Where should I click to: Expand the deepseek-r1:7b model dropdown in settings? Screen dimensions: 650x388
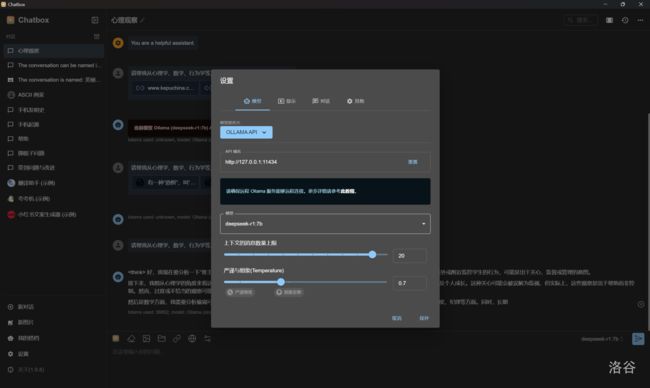(325, 224)
